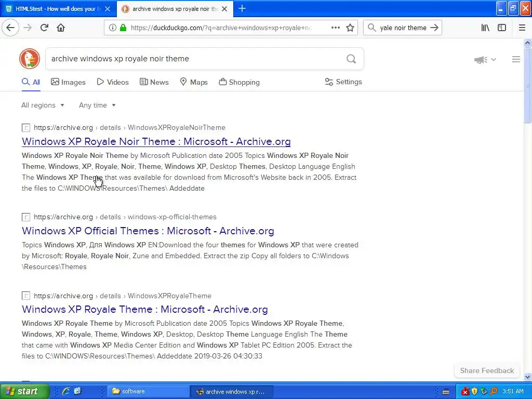Open the DuckDuckGo megaphone announcements
The image size is (532, 399).
[x=481, y=60]
